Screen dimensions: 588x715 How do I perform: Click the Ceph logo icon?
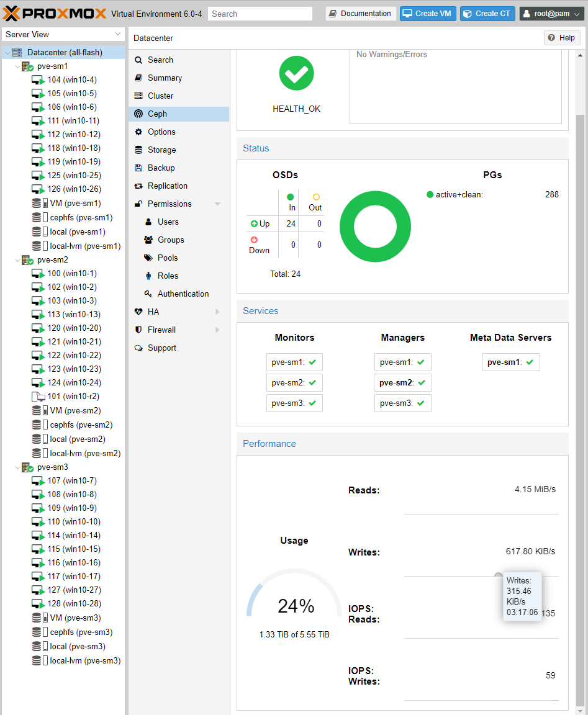pyautogui.click(x=138, y=114)
